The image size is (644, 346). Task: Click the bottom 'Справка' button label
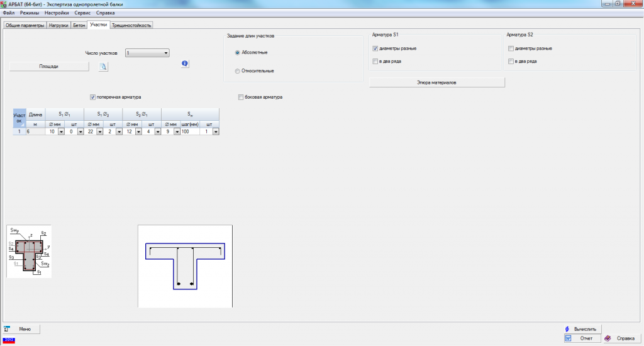626,338
